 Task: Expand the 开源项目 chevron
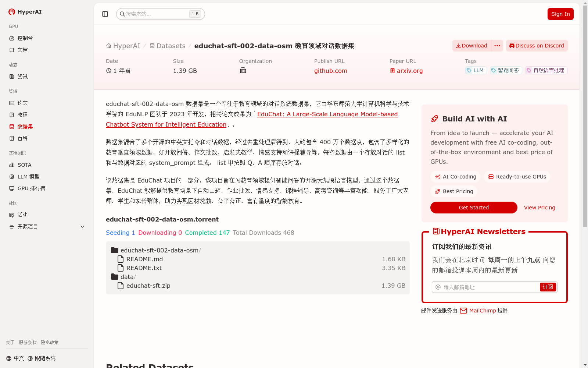point(82,227)
